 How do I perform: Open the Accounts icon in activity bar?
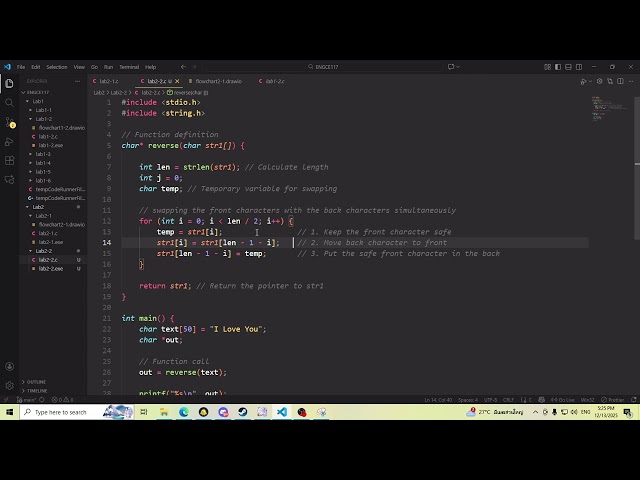(9, 367)
